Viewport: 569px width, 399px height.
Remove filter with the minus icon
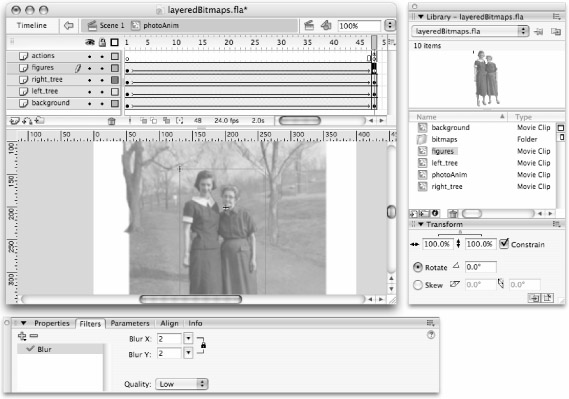coord(34,336)
